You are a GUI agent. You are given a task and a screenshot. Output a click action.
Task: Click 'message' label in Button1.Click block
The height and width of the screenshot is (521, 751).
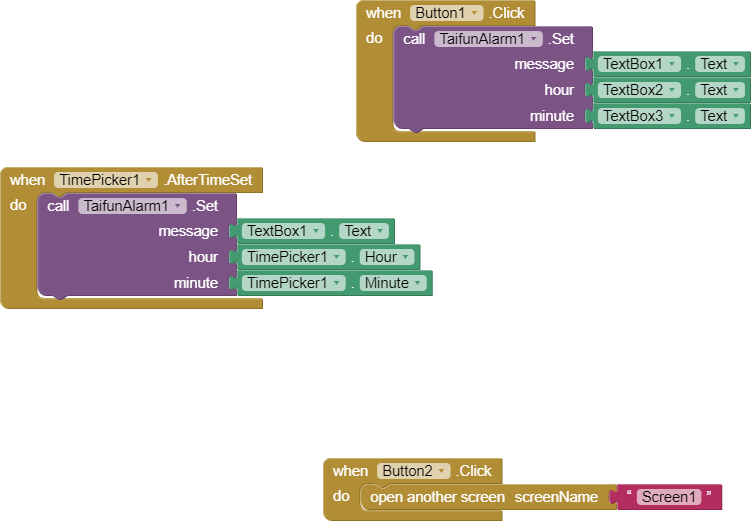[x=544, y=64]
